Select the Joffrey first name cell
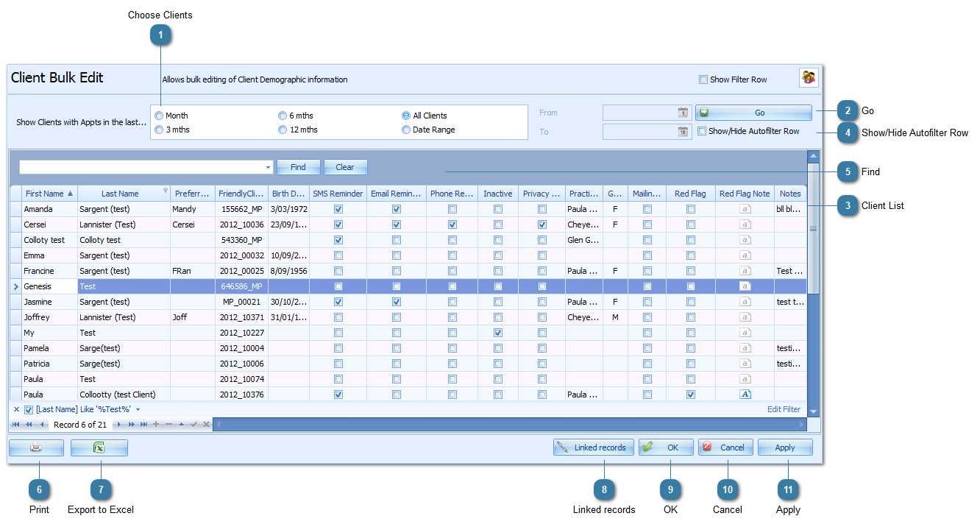Screen dimensions: 980x527 (x=49, y=317)
